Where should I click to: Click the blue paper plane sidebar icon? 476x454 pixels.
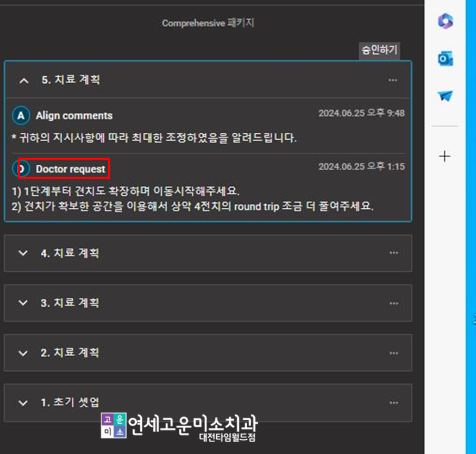445,96
